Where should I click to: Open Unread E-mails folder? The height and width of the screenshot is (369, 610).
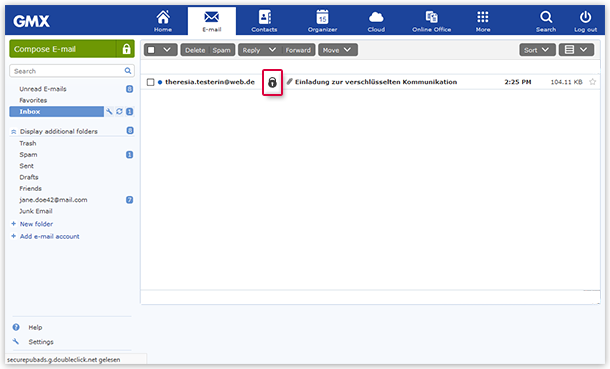click(x=43, y=89)
